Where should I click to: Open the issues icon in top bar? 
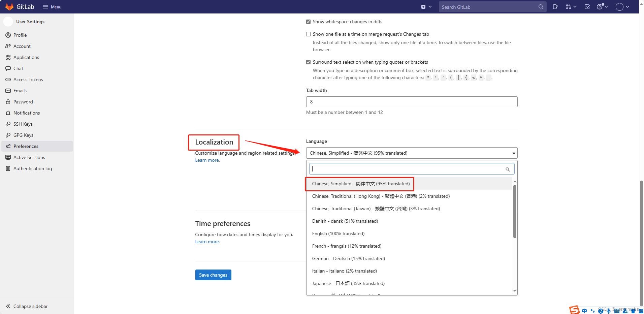coord(555,7)
